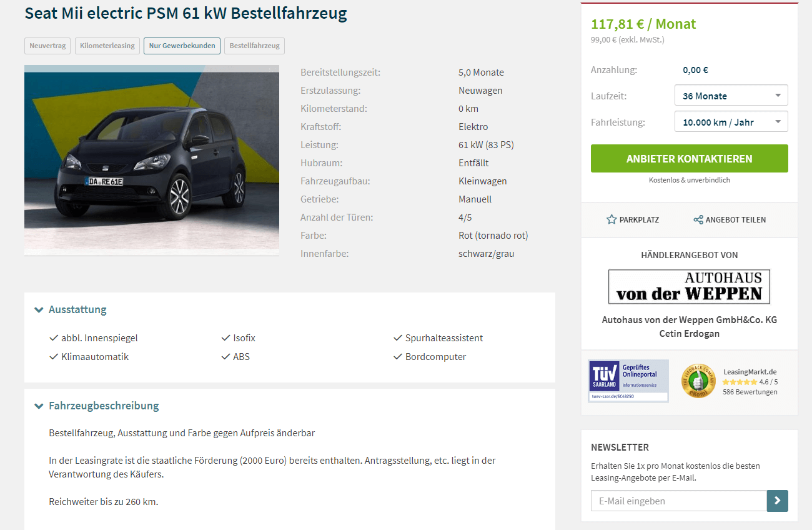The height and width of the screenshot is (530, 812).
Task: Click the Ausstattung chevron icon
Action: [x=39, y=309]
